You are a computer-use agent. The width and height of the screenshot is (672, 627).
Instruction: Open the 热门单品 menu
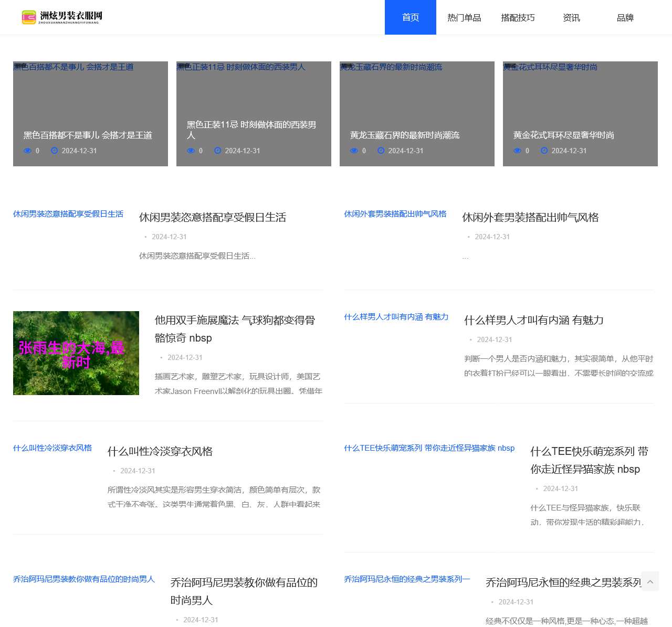pyautogui.click(x=464, y=17)
